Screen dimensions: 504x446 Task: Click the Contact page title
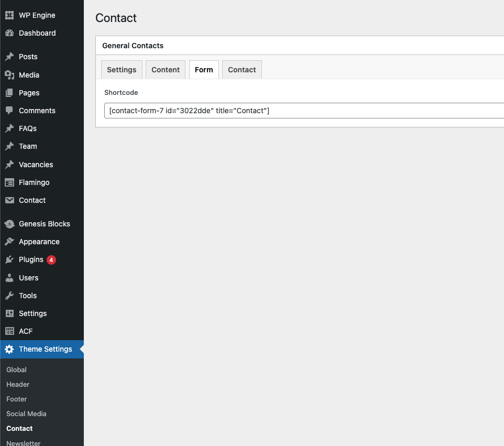point(116,18)
